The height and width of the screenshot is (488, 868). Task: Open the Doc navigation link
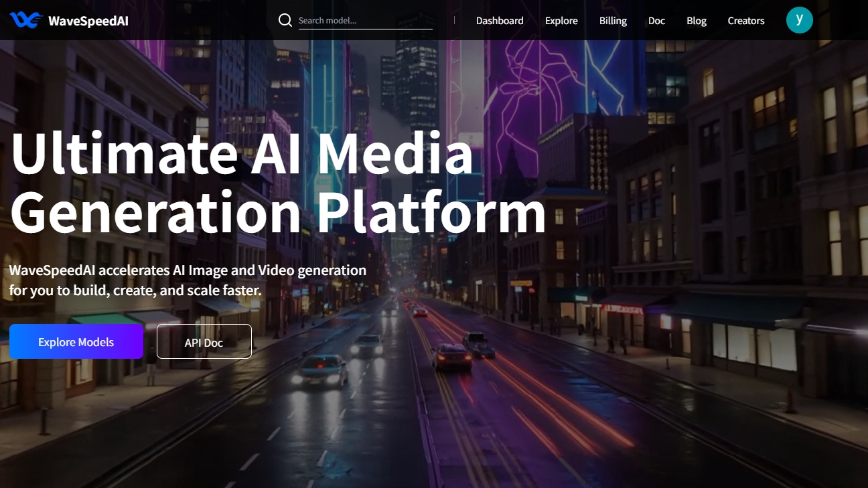click(x=656, y=21)
